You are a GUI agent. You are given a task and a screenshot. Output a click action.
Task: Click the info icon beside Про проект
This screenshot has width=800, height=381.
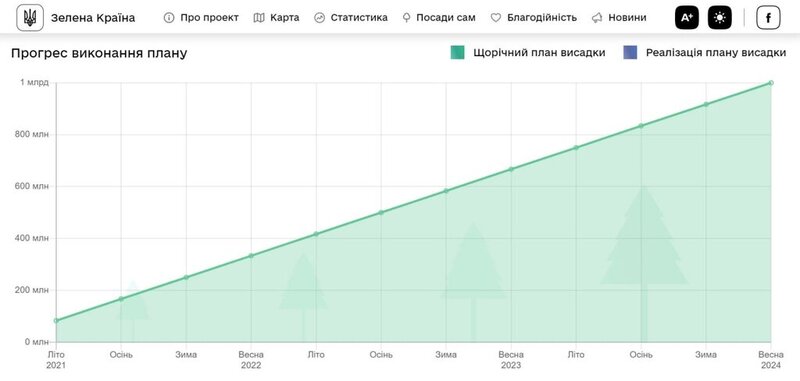click(x=169, y=18)
